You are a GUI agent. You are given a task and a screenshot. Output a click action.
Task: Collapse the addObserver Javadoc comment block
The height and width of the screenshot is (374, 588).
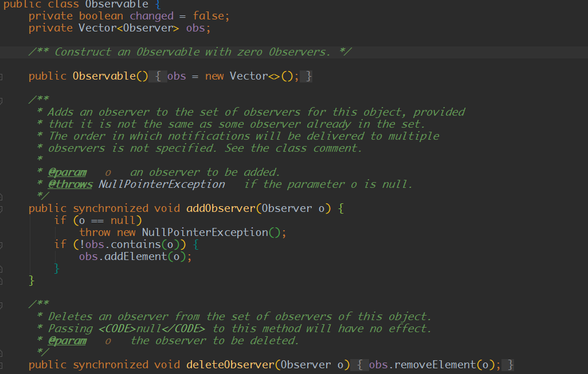[x=1, y=100]
